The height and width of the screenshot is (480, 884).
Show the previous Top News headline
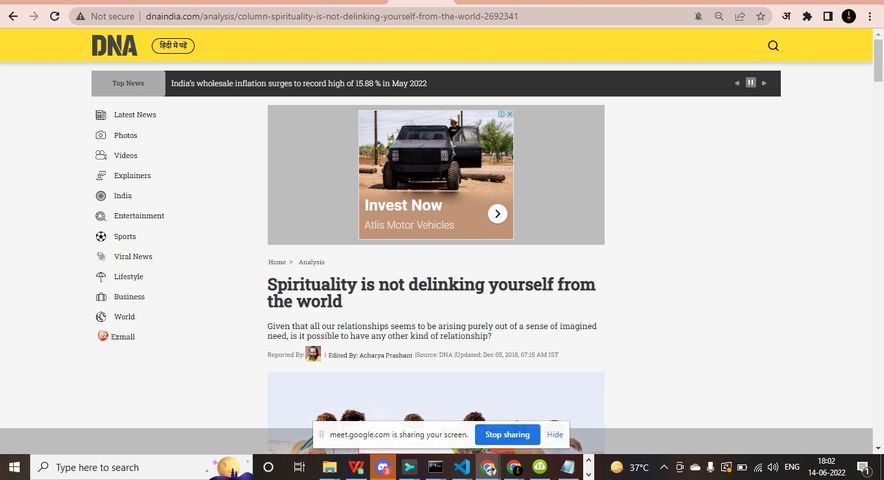click(x=737, y=83)
